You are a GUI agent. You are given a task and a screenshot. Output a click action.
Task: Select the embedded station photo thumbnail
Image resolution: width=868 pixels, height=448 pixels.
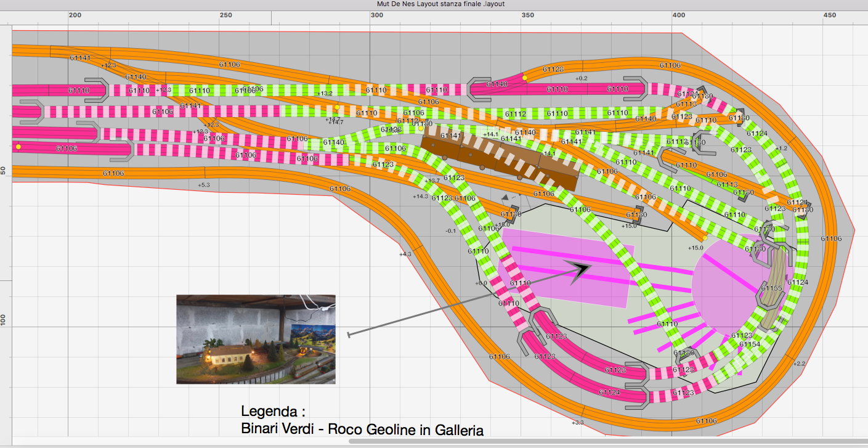pyautogui.click(x=256, y=339)
